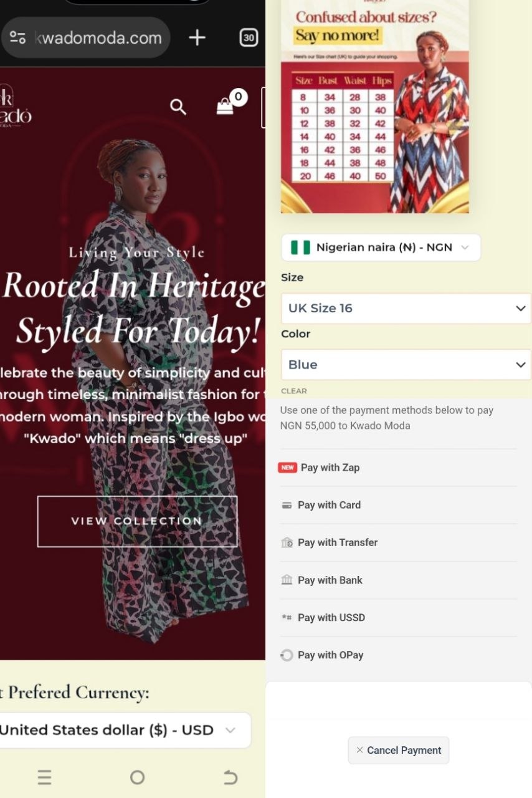
Task: Expand the Nigerian naira currency dropdown
Action: [381, 248]
